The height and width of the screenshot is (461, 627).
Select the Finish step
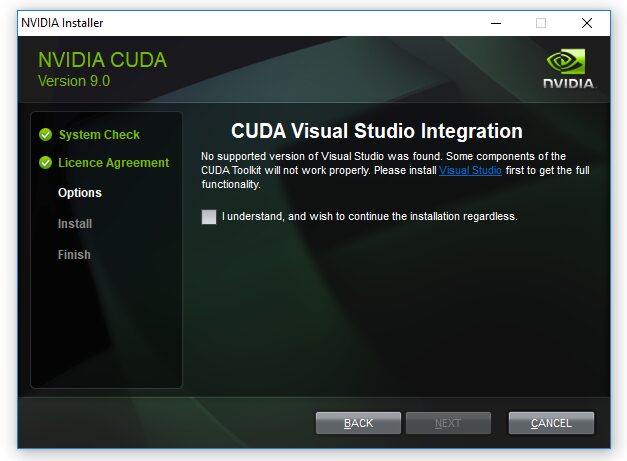(x=74, y=255)
